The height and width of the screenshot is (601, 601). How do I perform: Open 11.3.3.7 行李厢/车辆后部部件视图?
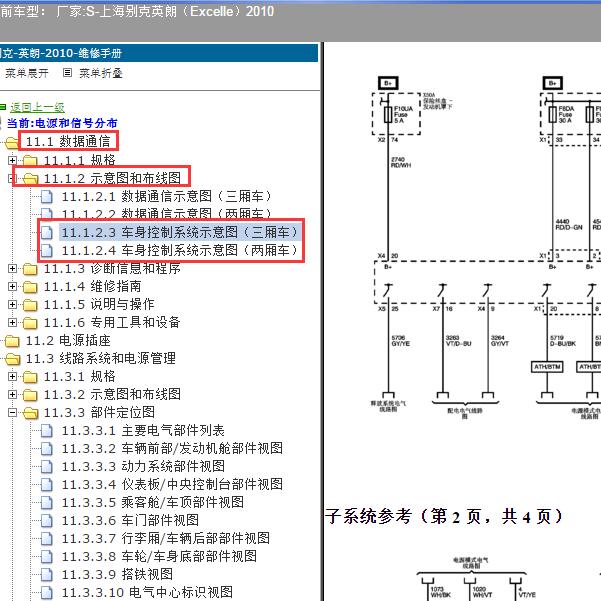pos(166,538)
